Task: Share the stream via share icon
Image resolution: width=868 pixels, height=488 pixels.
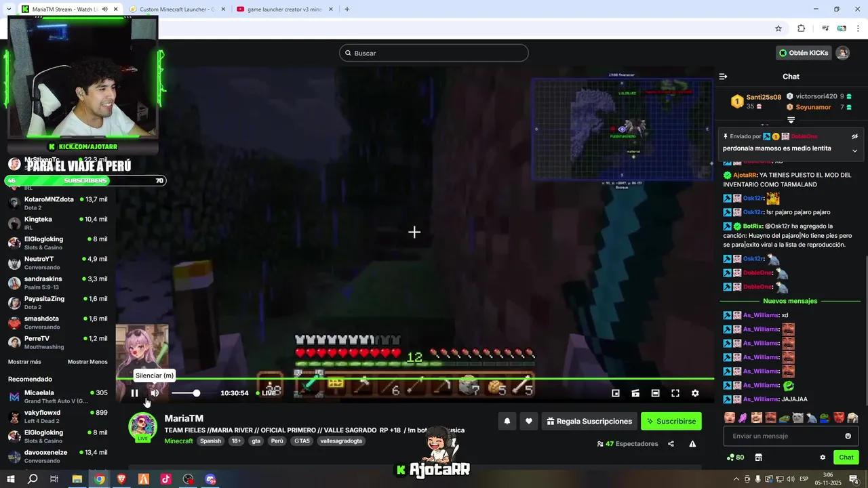Action: click(x=671, y=444)
